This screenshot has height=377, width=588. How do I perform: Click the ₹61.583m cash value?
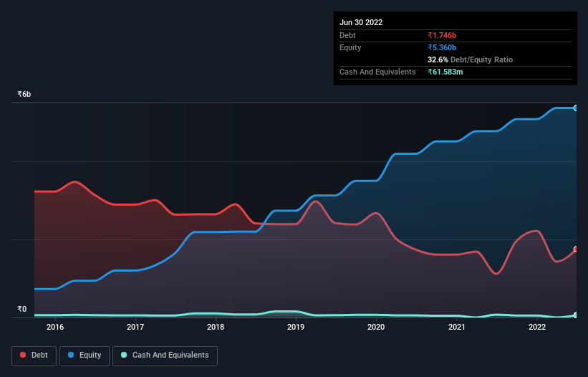(x=445, y=72)
